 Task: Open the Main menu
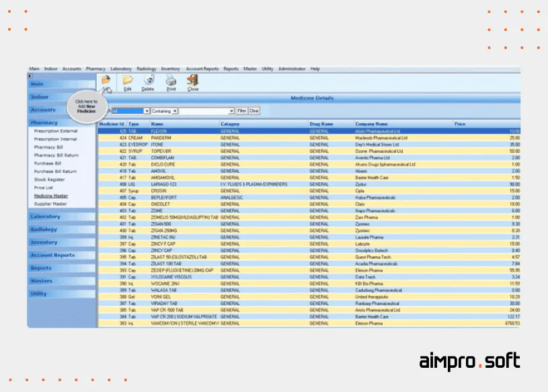pos(34,69)
